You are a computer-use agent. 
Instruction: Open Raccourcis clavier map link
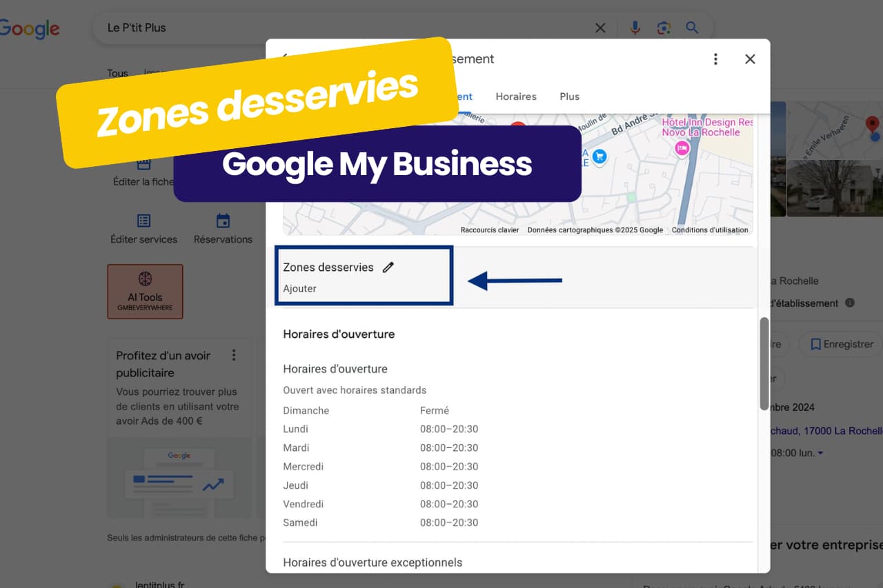[490, 230]
